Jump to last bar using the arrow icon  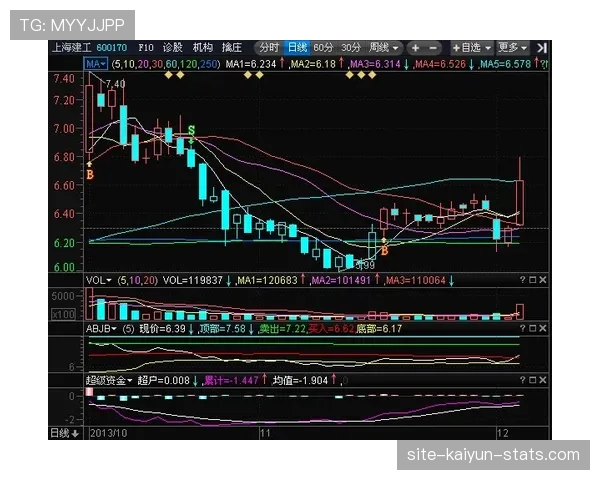(540, 47)
